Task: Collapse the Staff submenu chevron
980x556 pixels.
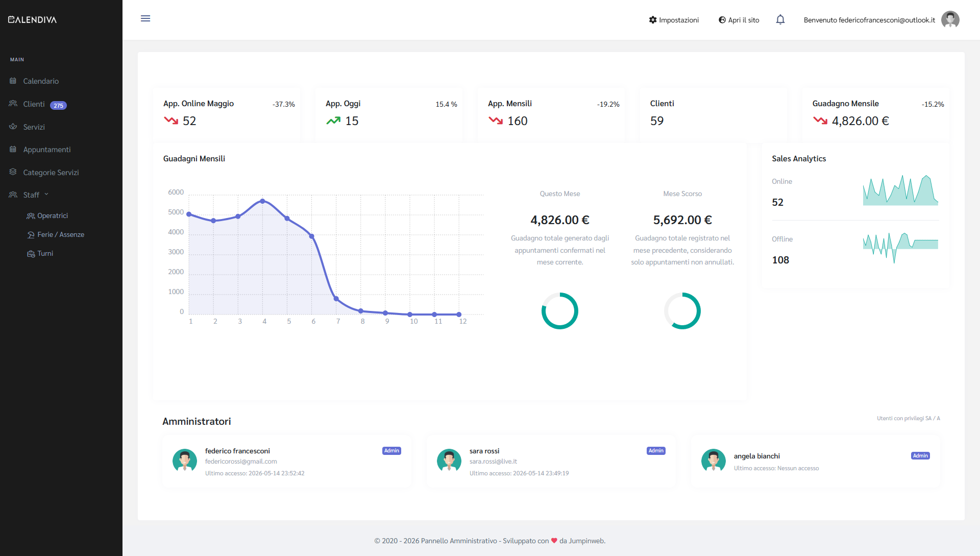Action: coord(46,195)
